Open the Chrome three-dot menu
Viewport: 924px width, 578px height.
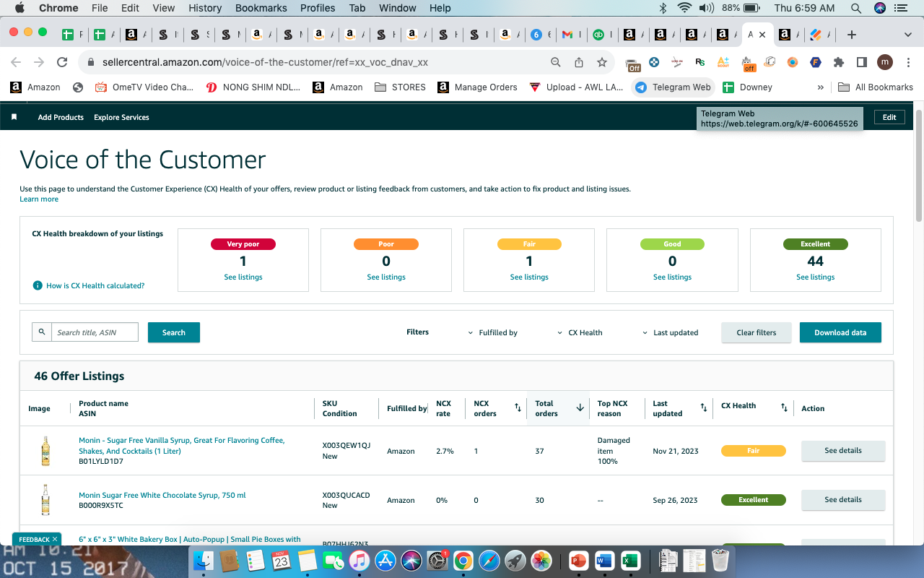(908, 62)
